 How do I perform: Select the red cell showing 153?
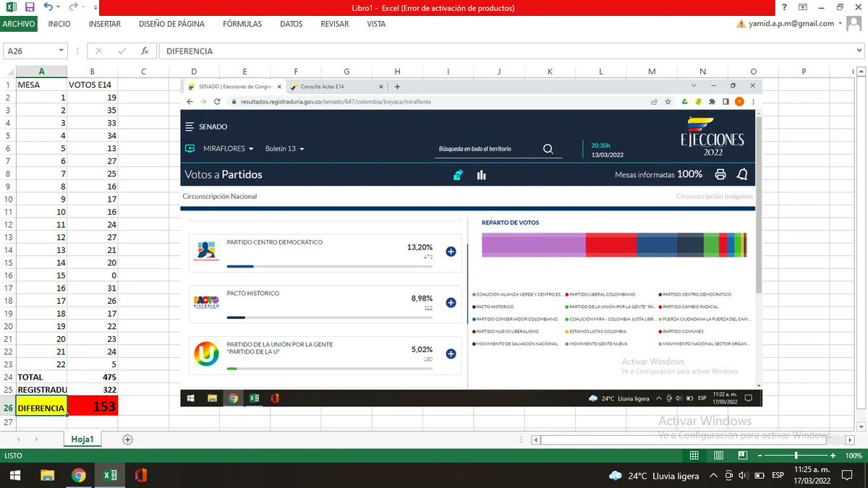(x=93, y=407)
